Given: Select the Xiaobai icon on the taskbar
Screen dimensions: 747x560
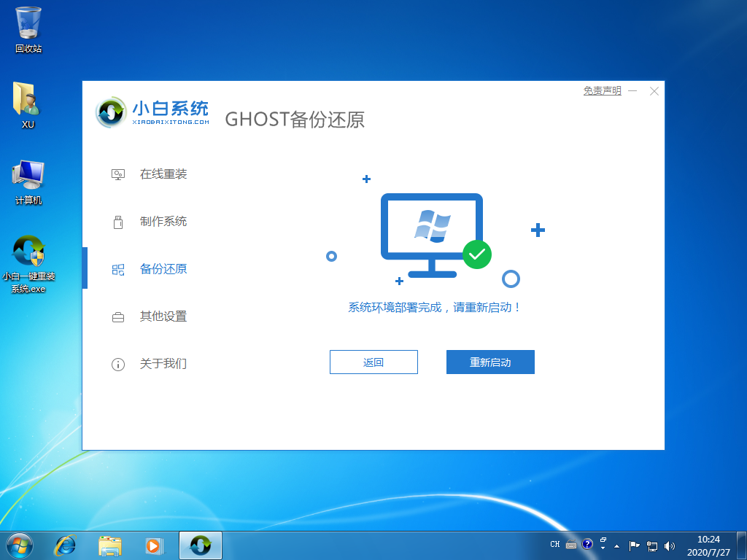Looking at the screenshot, I should [200, 545].
